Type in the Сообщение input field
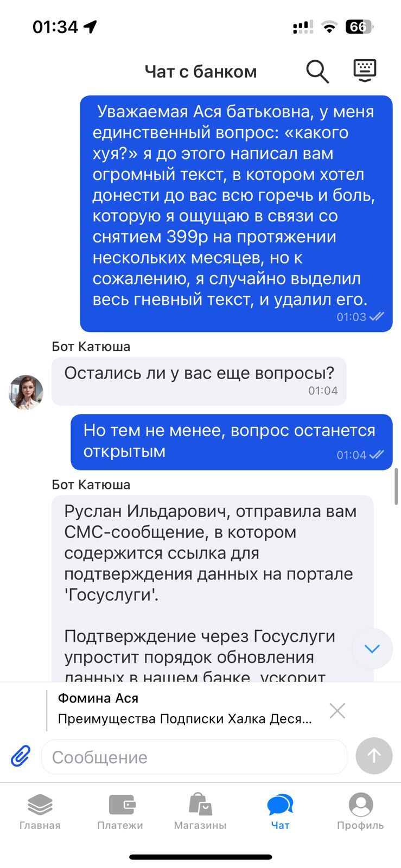The height and width of the screenshot is (868, 401). point(194,757)
